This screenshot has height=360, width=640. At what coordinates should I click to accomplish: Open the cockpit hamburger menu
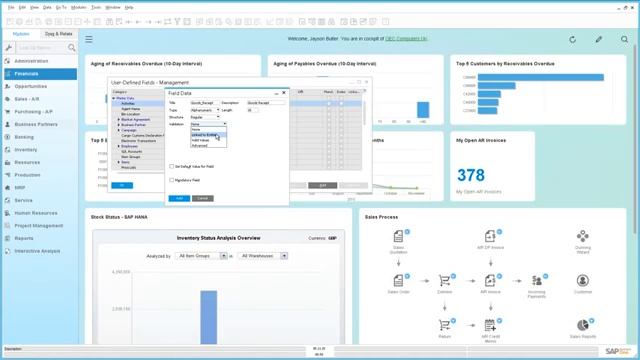coord(89,39)
